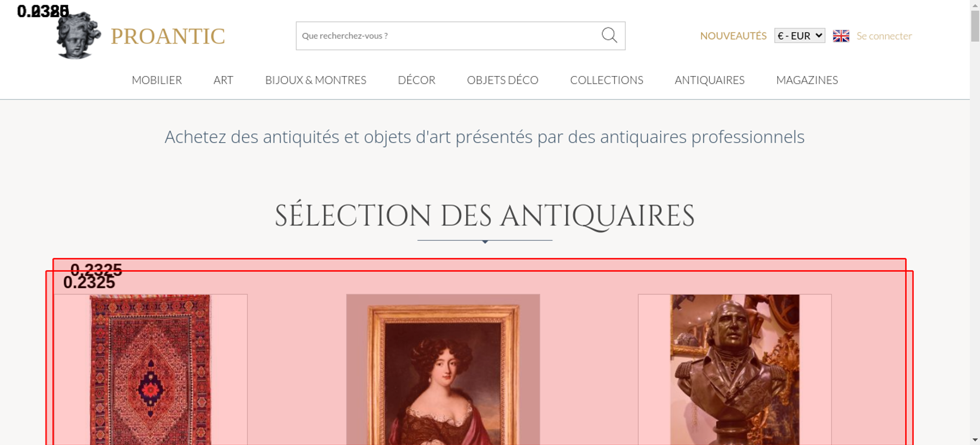Open the MOBILIER menu
980x445 pixels.
click(157, 80)
